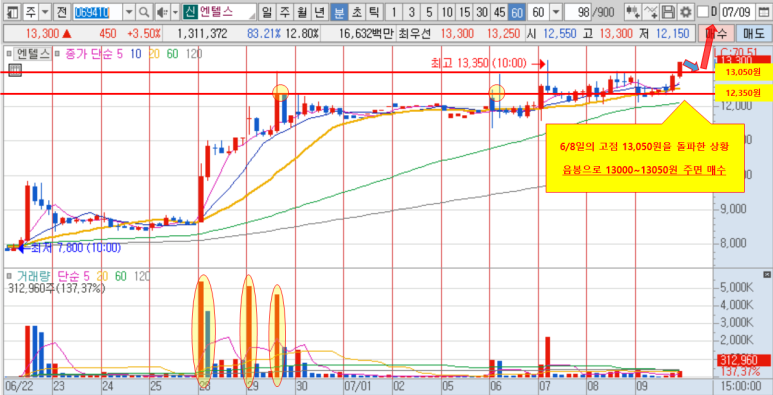This screenshot has height=395, width=773.
Task: Open chart settings gear icon
Action: (x=685, y=12)
